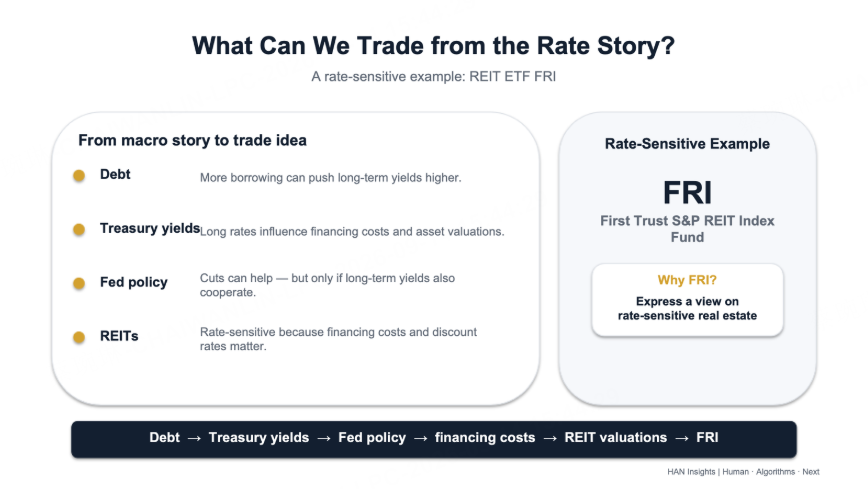Click the Rate-Sensitive Example panel title
The width and height of the screenshot is (868, 489).
point(687,144)
